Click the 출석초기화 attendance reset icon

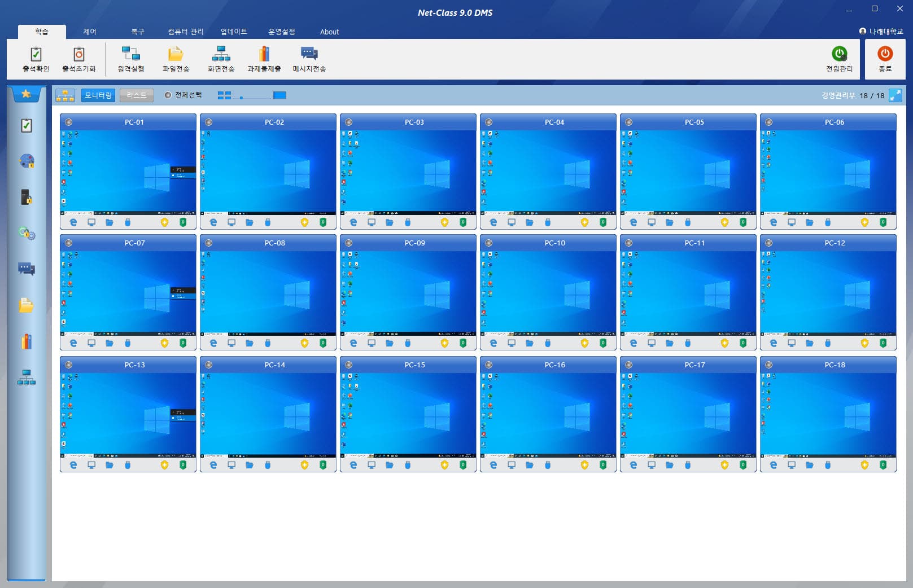[78, 59]
